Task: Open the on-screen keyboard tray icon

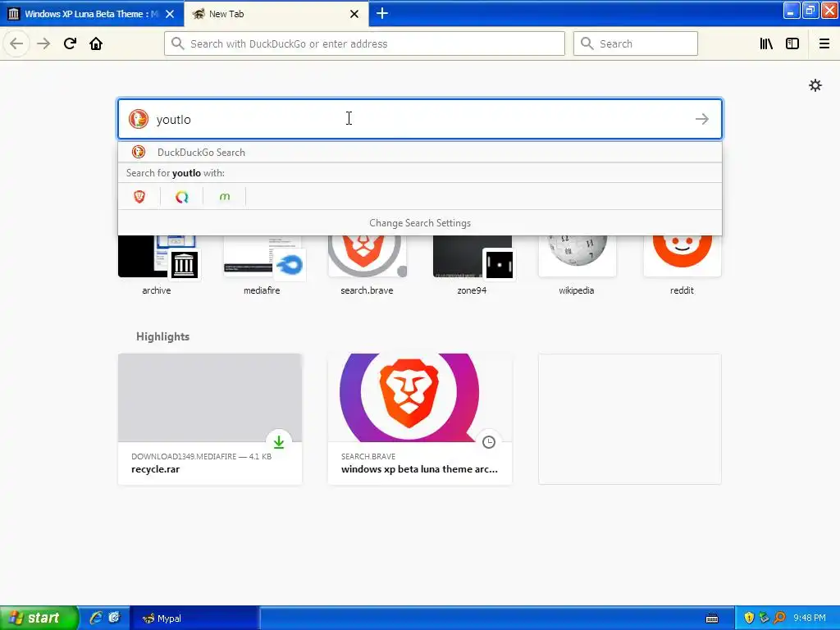Action: coord(712,619)
